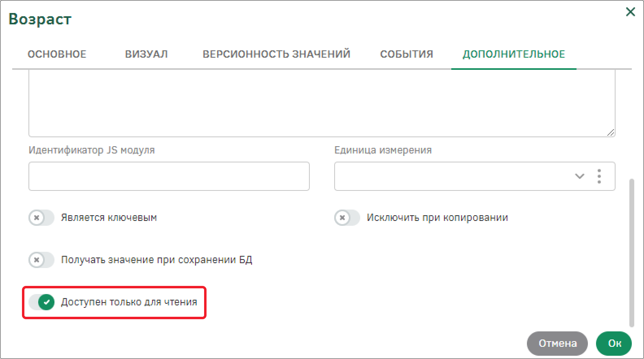This screenshot has height=359, width=644.
Task: Click the Отмена button
Action: 557,344
